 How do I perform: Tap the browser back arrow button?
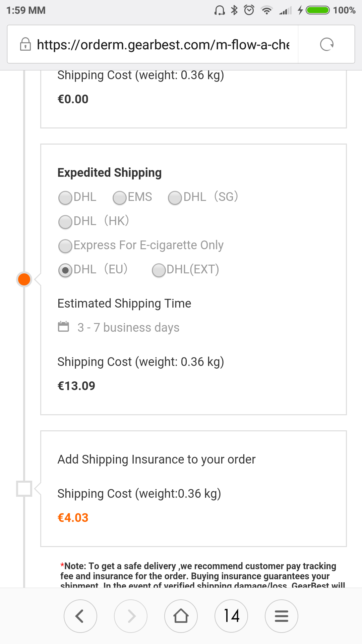(x=80, y=616)
